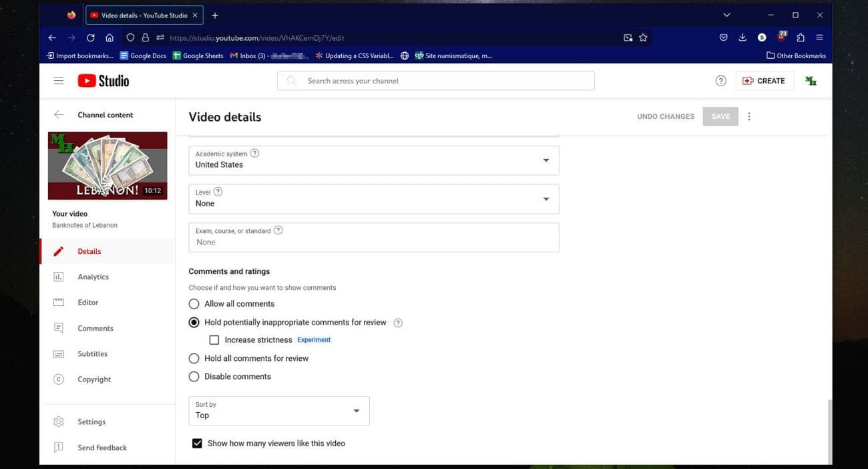This screenshot has width=868, height=469.
Task: Click the CREATE button
Action: [764, 81]
